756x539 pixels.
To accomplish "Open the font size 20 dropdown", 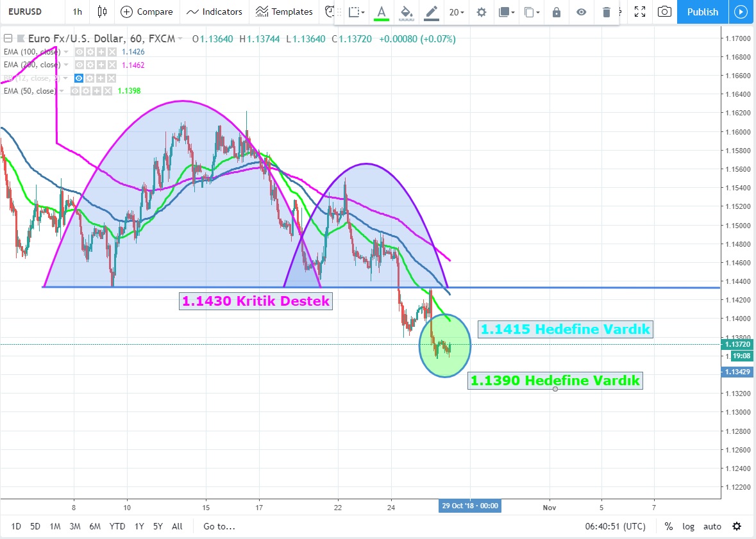I will coord(457,12).
